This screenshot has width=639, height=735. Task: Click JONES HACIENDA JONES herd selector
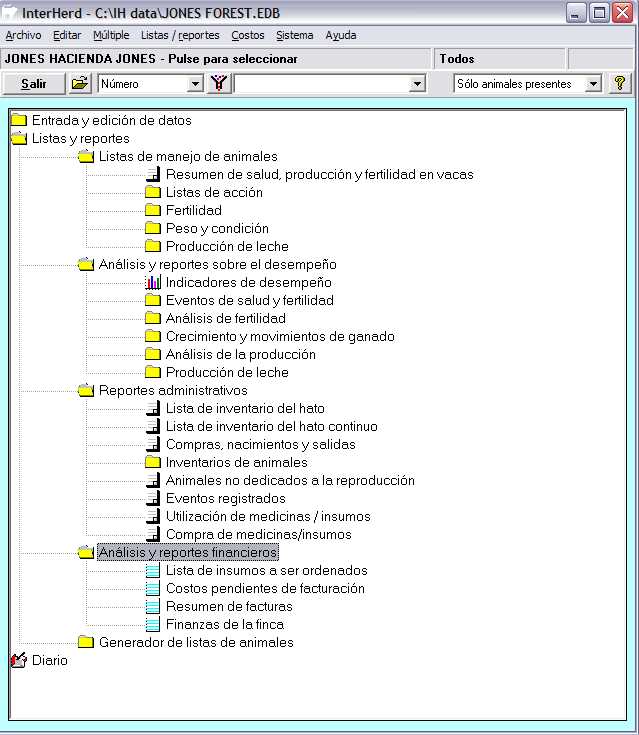(x=215, y=59)
